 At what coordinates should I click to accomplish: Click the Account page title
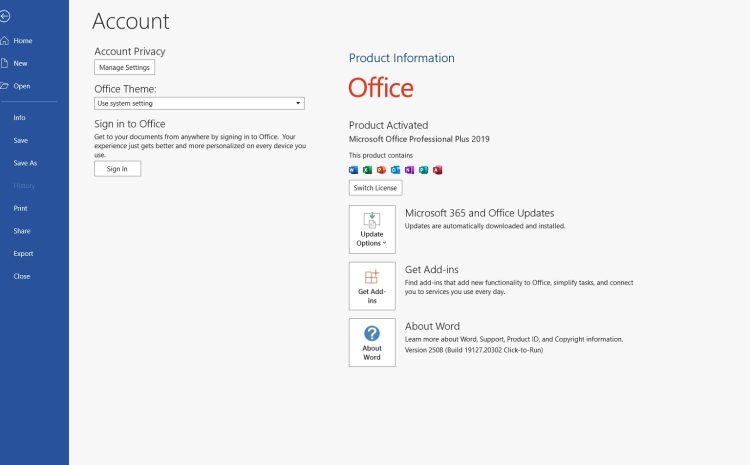click(131, 21)
